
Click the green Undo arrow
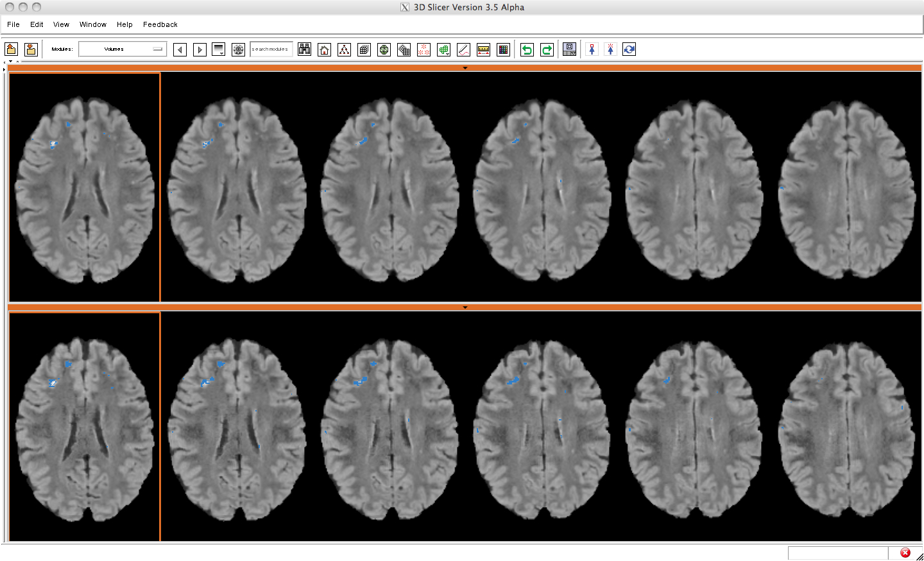[x=527, y=49]
